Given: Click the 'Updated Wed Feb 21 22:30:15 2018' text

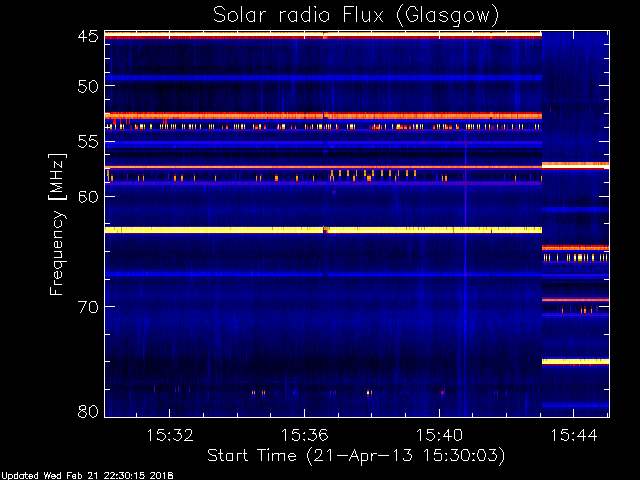Looking at the screenshot, I should pyautogui.click(x=87, y=476).
